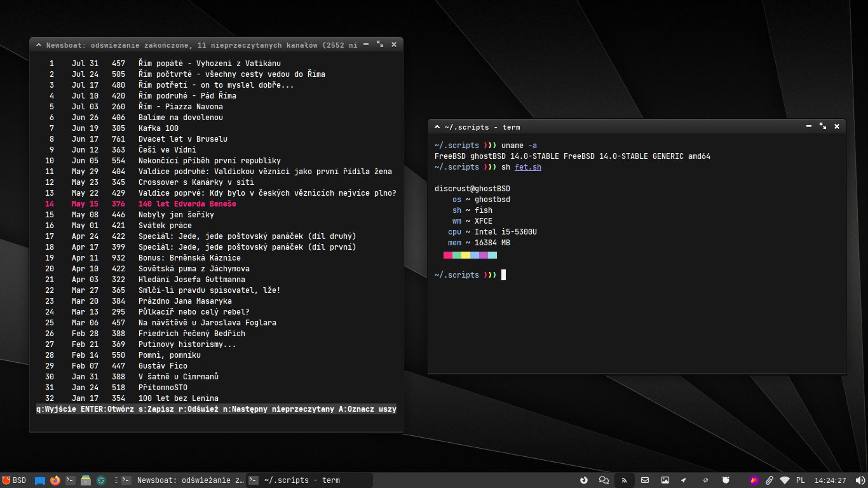Viewport: 868px width, 488px height.
Task: Click the blue show desktop icon
Action: [x=40, y=480]
